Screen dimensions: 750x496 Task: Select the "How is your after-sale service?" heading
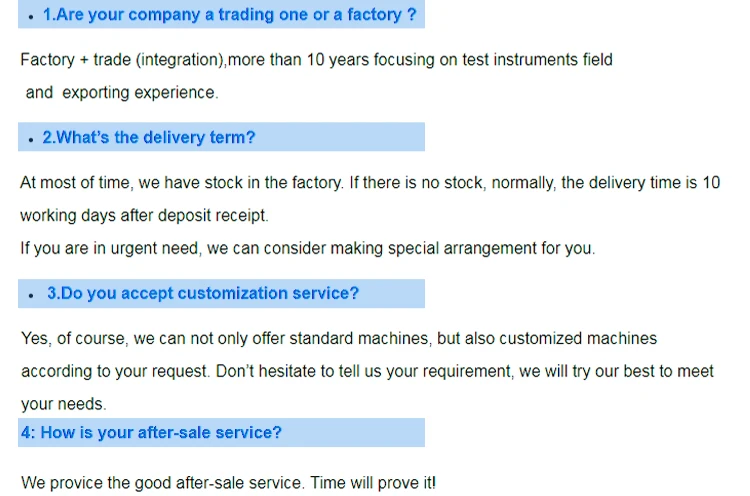[150, 432]
